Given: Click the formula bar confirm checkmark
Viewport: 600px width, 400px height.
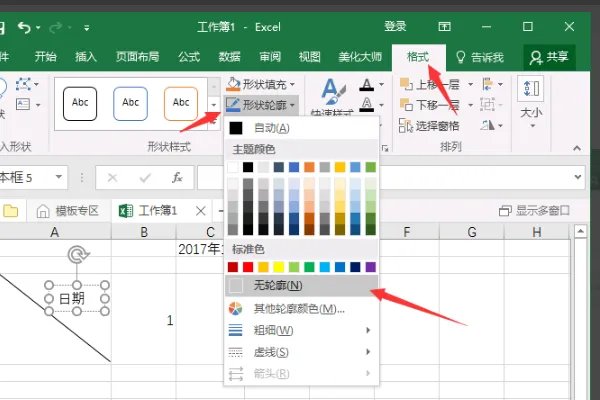Looking at the screenshot, I should tap(145, 178).
